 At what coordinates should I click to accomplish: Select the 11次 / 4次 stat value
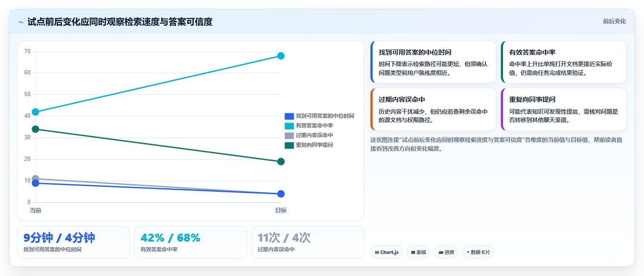pos(284,238)
